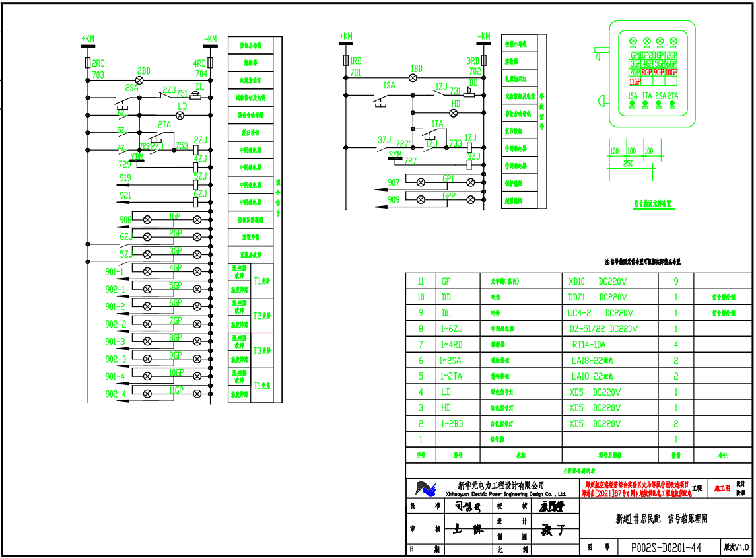Click the Xinhuayuan company logo in title block
The height and width of the screenshot is (558, 756).
point(426,489)
